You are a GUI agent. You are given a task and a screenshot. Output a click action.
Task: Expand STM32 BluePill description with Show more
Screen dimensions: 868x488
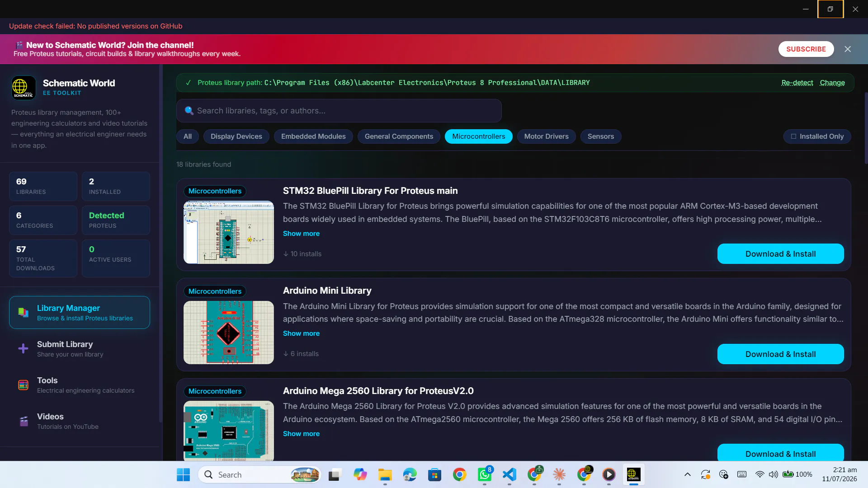tap(301, 234)
